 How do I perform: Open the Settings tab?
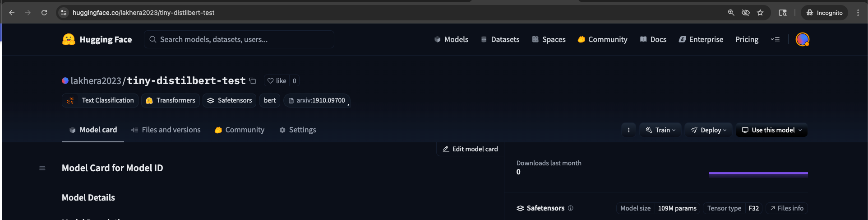pyautogui.click(x=298, y=130)
